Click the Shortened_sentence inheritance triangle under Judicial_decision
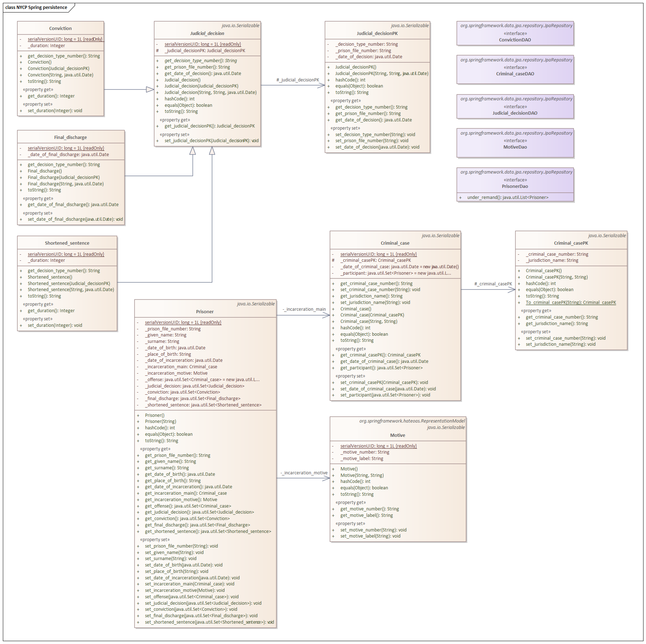The width and height of the screenshot is (646, 644). pos(212,151)
